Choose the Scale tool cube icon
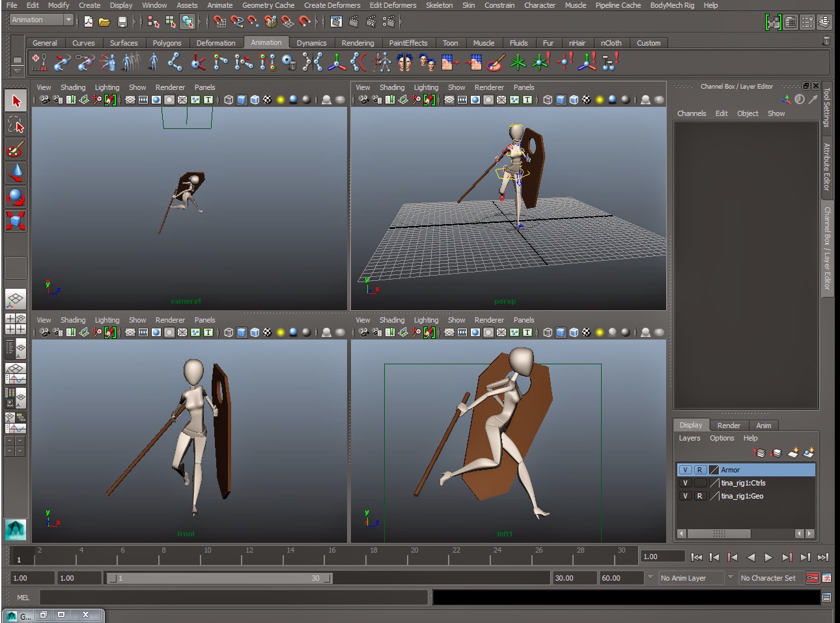 pyautogui.click(x=16, y=221)
